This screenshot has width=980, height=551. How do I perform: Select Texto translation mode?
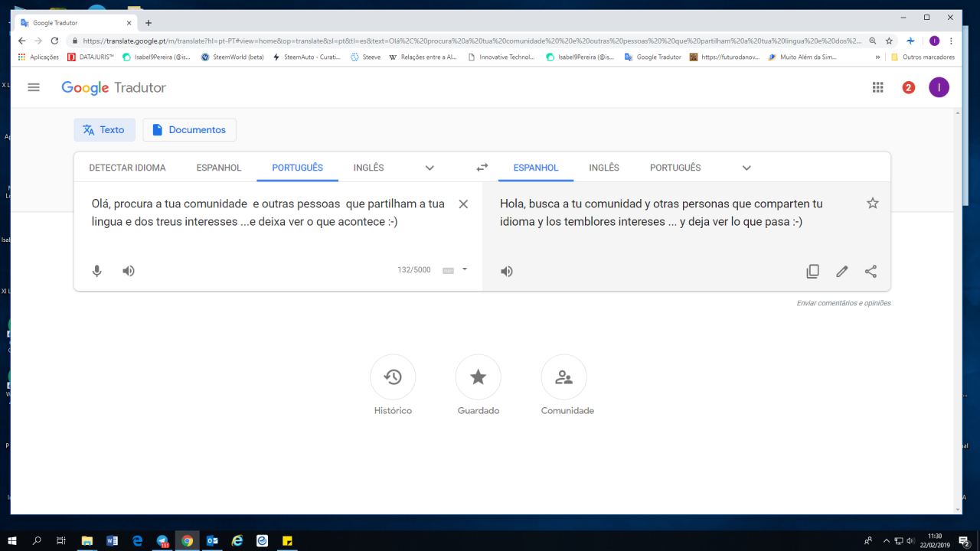click(x=104, y=130)
